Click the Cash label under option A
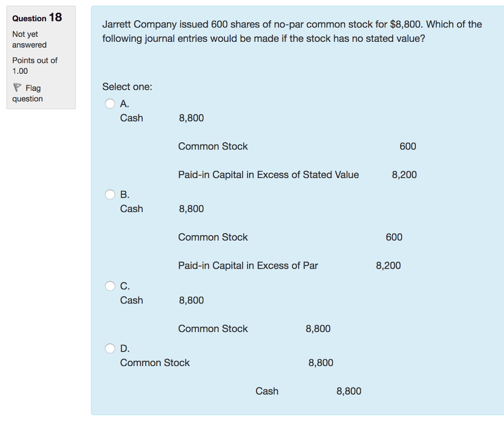 coord(131,118)
